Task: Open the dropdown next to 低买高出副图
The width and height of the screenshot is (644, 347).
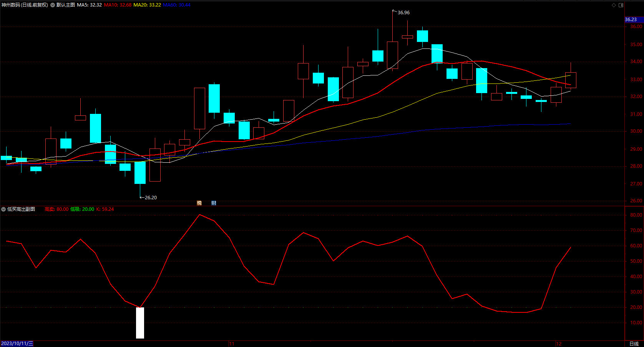Action: tap(3, 209)
